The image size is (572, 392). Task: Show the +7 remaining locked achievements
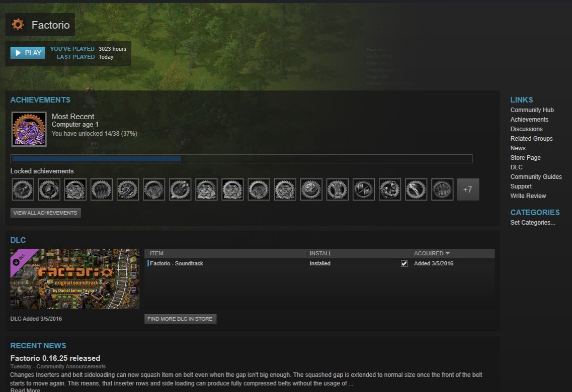(x=468, y=189)
